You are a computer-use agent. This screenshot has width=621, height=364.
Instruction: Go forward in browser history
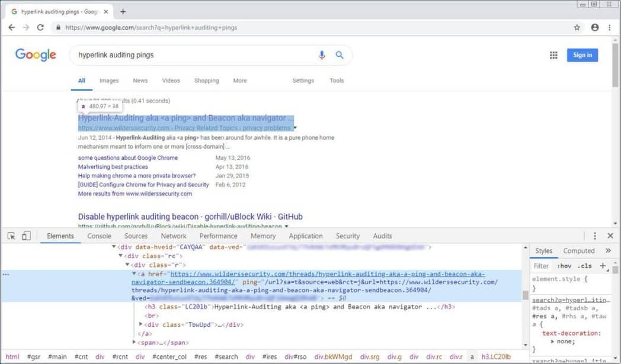click(x=25, y=27)
